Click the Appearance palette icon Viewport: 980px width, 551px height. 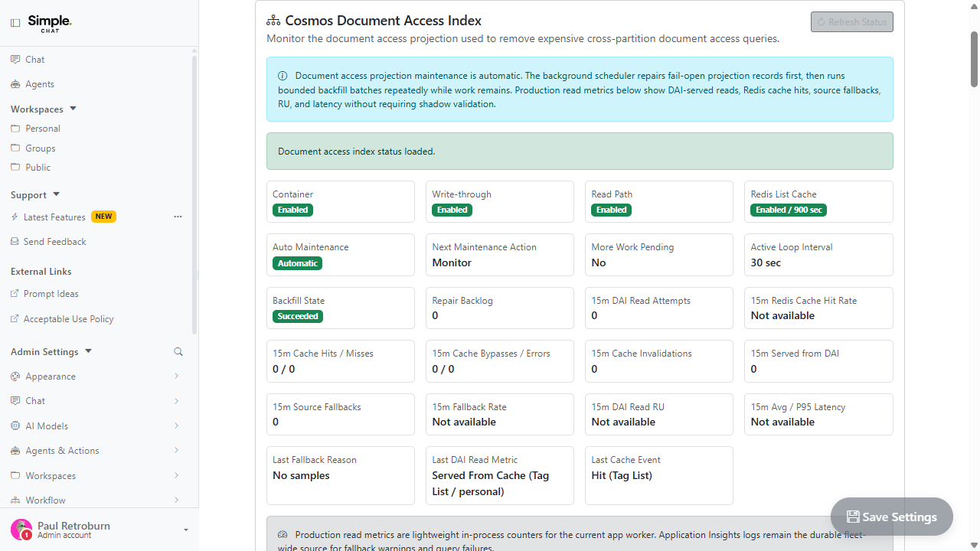pos(15,377)
